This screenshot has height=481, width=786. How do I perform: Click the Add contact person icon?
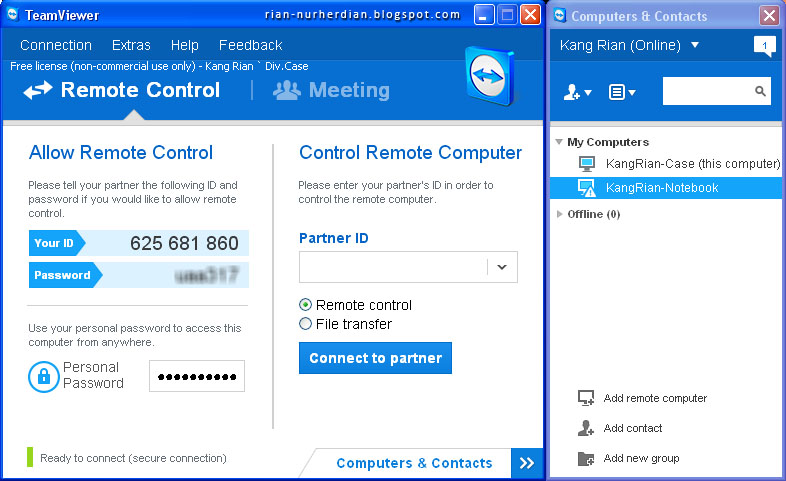585,428
